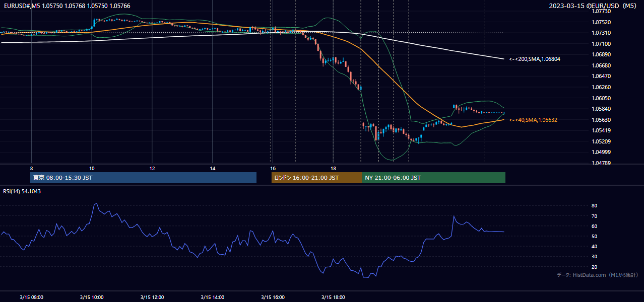This screenshot has height=302, width=644.
Task: Click the 3/15 08:00 date label
Action: pos(31,297)
